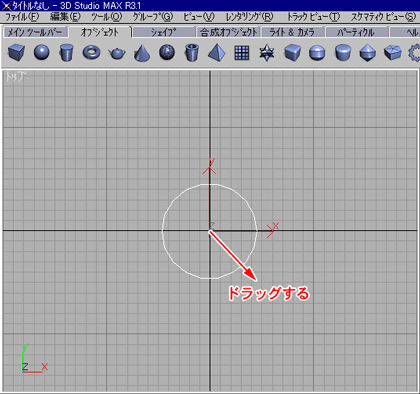Select the GeoSphere primitive icon

(x=167, y=53)
